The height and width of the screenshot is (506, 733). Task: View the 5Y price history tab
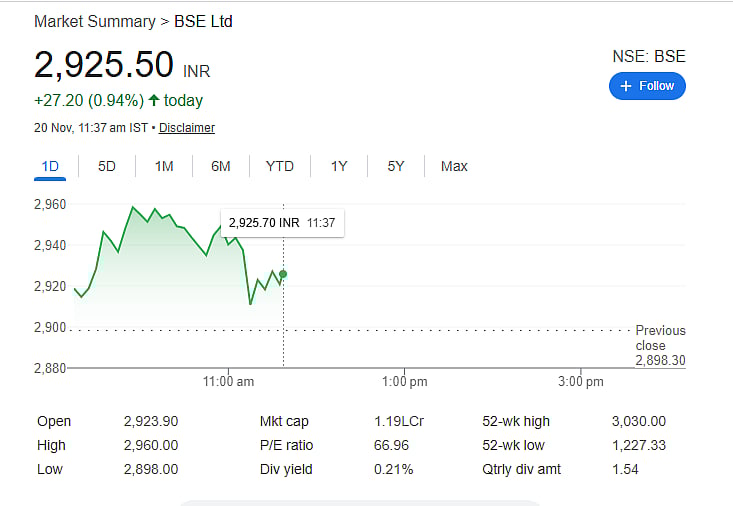[x=396, y=166]
